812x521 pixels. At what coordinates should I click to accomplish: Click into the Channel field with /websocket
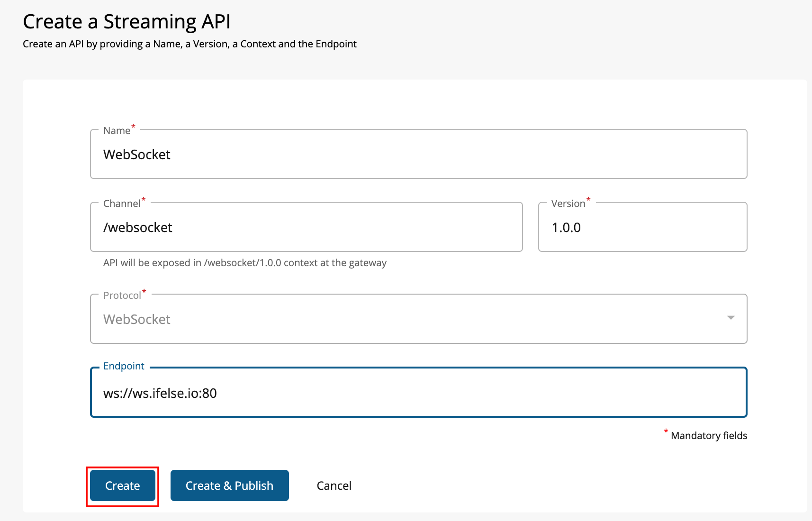point(306,228)
